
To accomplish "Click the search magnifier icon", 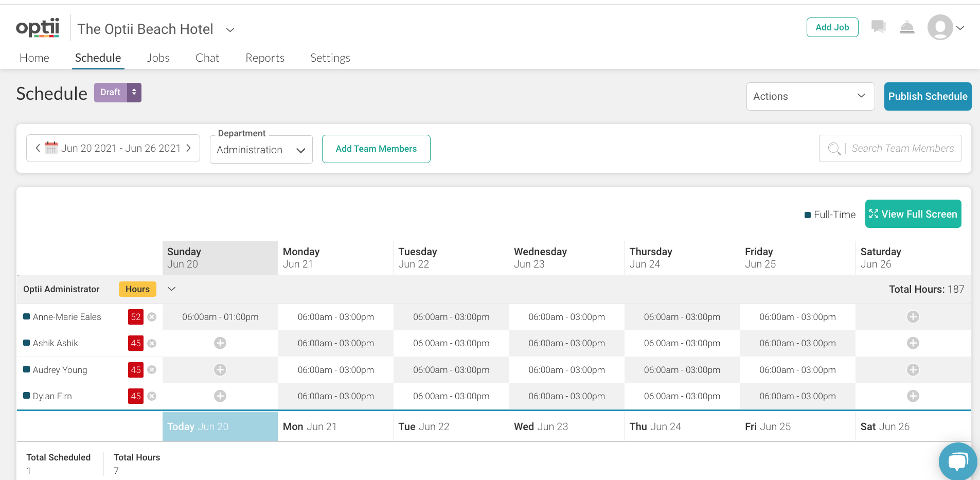I will [834, 149].
